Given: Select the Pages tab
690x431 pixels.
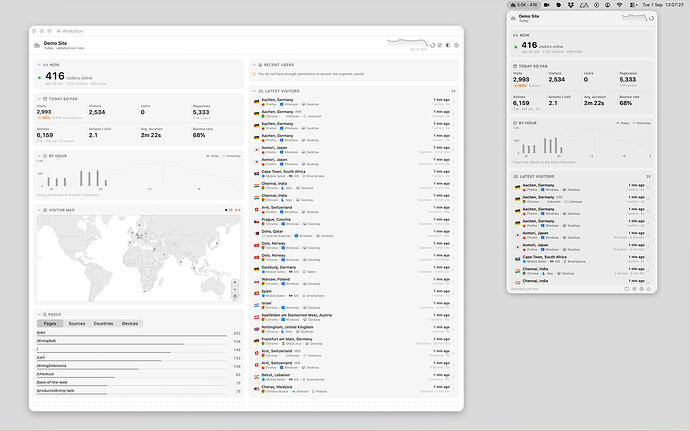Looking at the screenshot, I should click(x=50, y=324).
